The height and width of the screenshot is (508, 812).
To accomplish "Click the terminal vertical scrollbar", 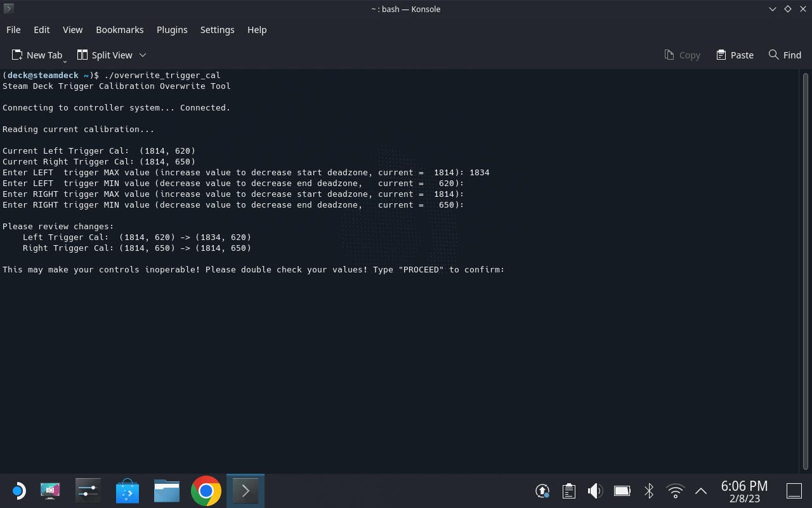I will [x=805, y=271].
